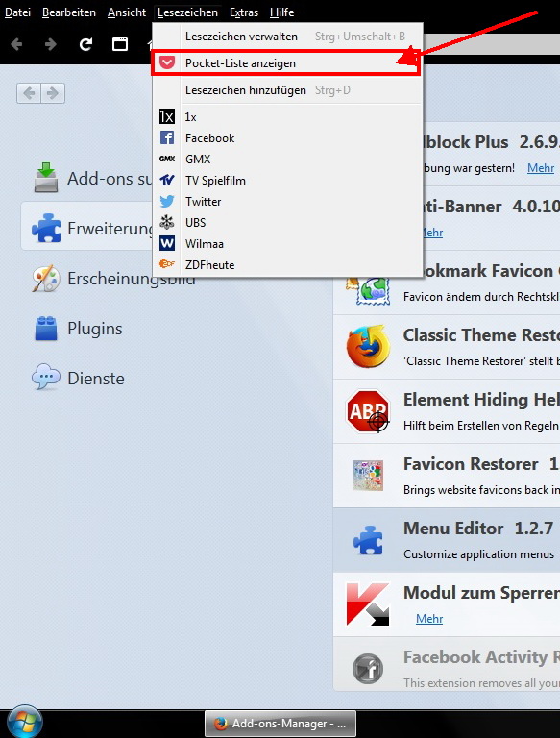Click Mehr link under Anti-Banner

click(432, 233)
